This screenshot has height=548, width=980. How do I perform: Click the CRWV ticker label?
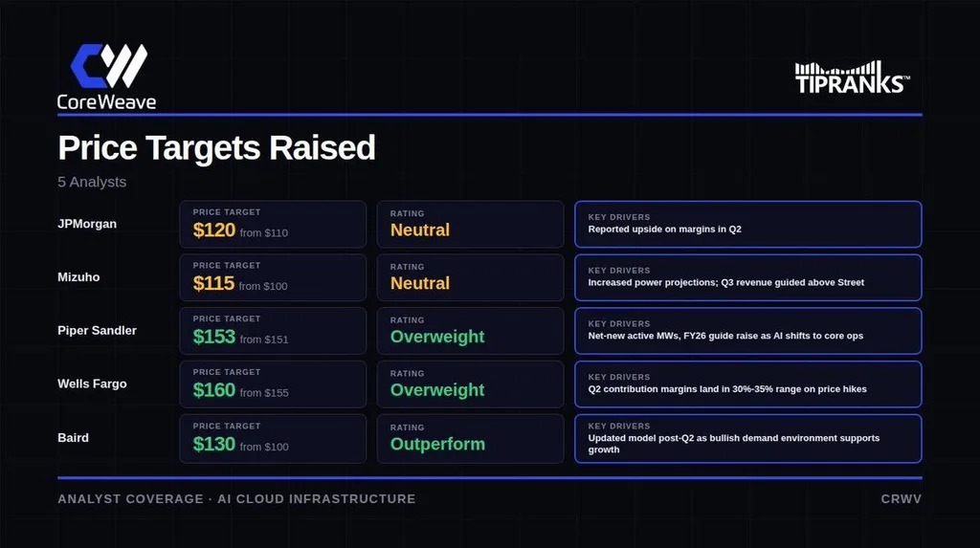[902, 498]
